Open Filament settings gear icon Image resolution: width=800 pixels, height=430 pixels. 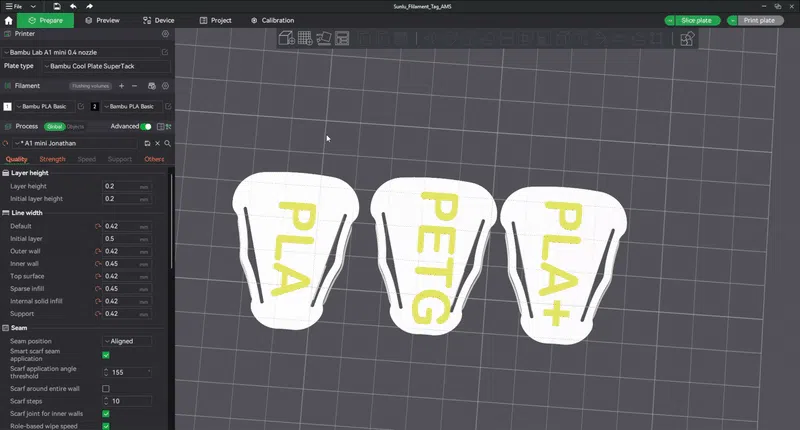pyautogui.click(x=165, y=86)
